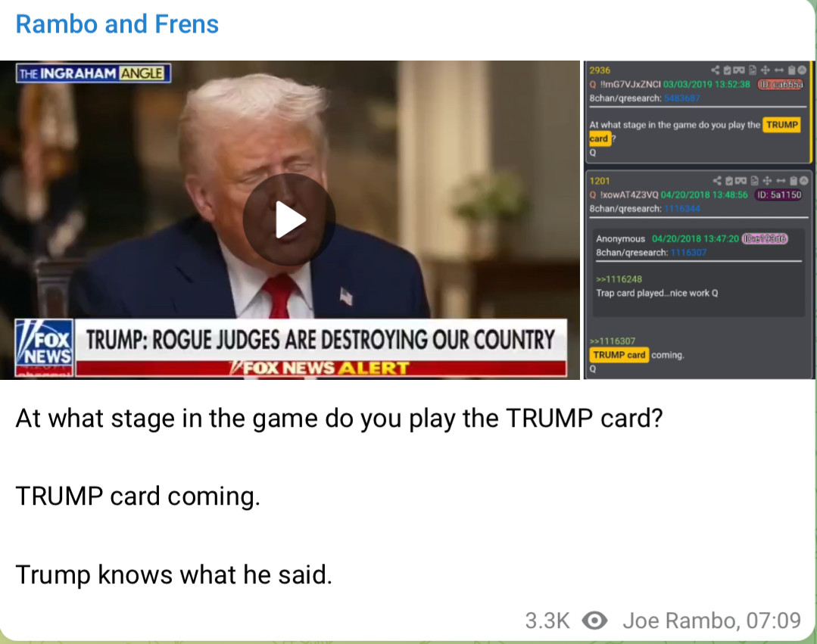Click the views eye icon
The width and height of the screenshot is (817, 644).
pos(594,621)
